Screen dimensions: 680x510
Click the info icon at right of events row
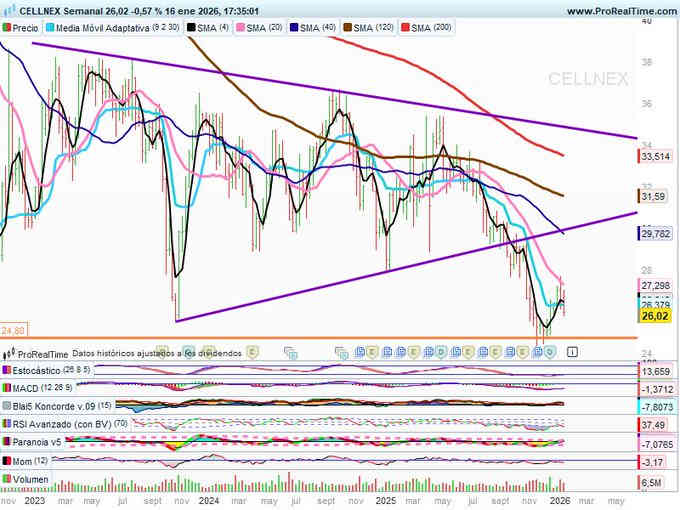pos(571,352)
